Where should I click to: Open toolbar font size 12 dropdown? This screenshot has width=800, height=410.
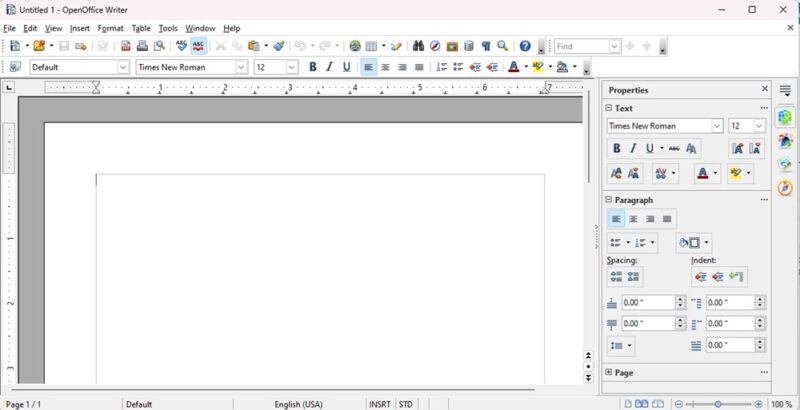point(292,67)
